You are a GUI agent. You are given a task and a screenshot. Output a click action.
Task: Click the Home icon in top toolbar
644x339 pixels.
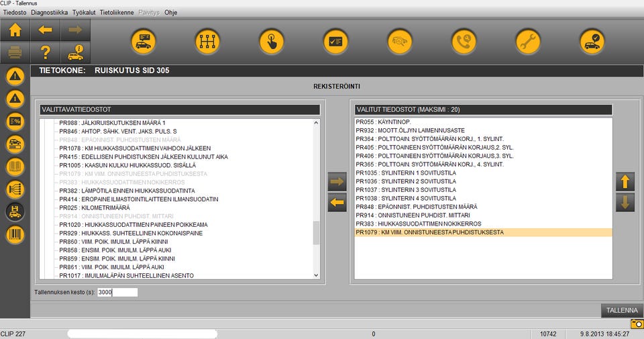point(15,30)
